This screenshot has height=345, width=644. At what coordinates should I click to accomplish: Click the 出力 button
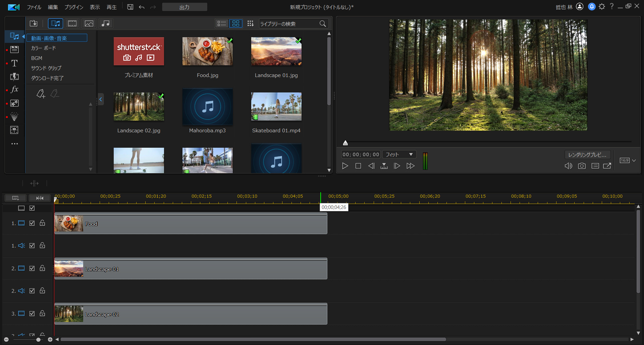[x=184, y=7]
